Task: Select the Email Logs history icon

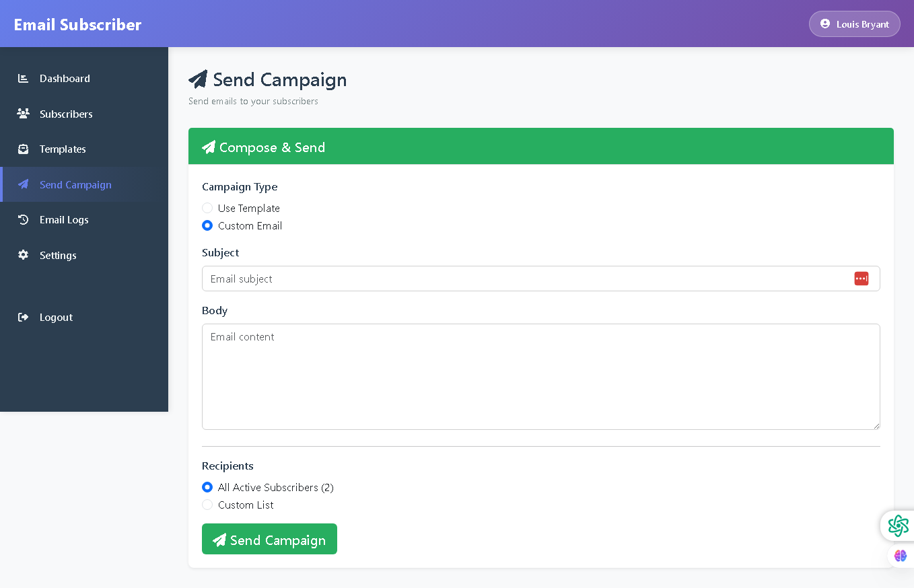Action: coord(22,219)
